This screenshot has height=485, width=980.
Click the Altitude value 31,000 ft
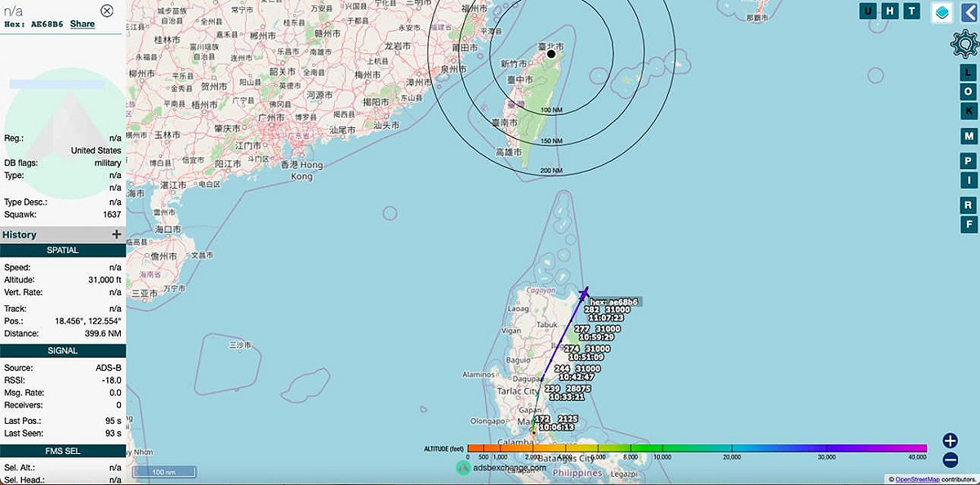(x=103, y=280)
